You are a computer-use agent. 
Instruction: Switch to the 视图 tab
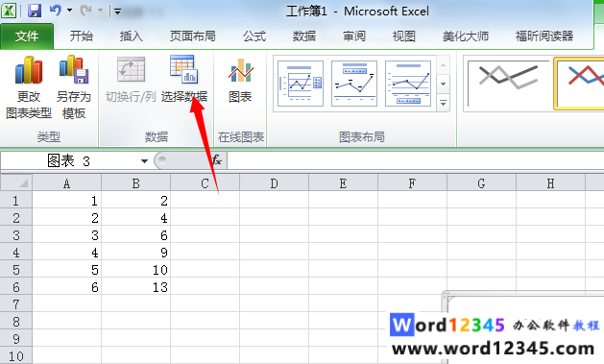[404, 36]
